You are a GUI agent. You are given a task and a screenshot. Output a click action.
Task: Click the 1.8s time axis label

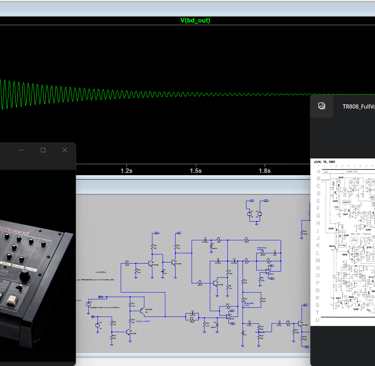[x=265, y=171]
